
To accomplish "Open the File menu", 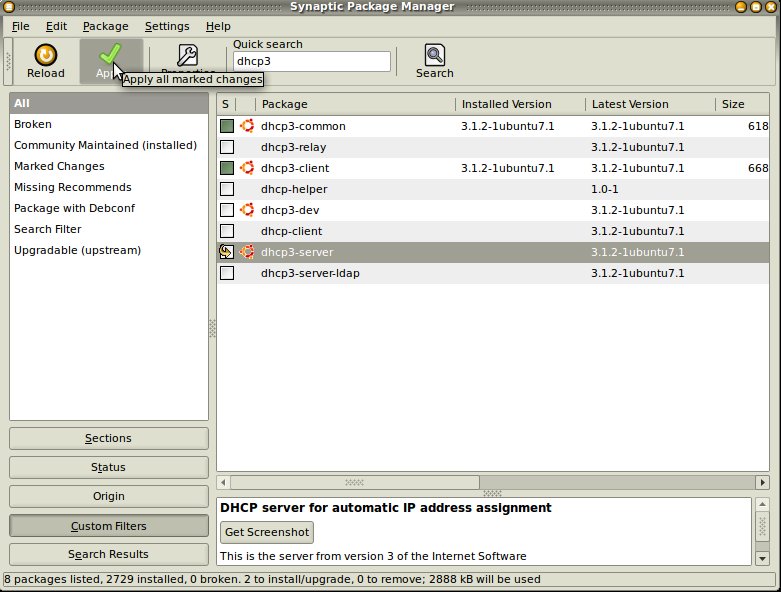I will 20,26.
